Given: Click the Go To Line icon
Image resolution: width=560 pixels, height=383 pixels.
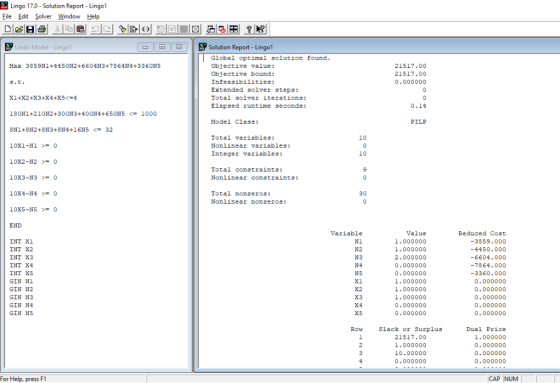Looking at the screenshot, I should click(x=134, y=29).
